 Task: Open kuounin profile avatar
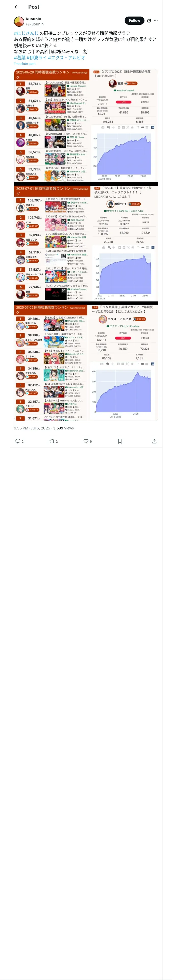pos(19,21)
